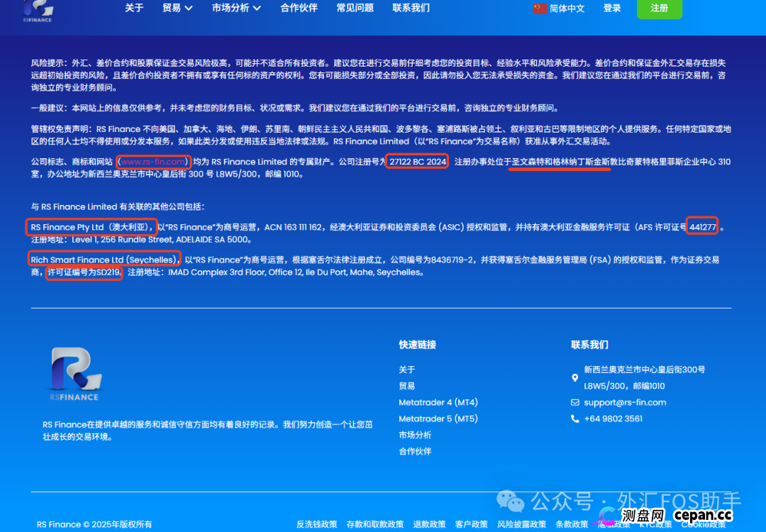
Task: Open the www.rs-fin.com link
Action: pos(152,162)
